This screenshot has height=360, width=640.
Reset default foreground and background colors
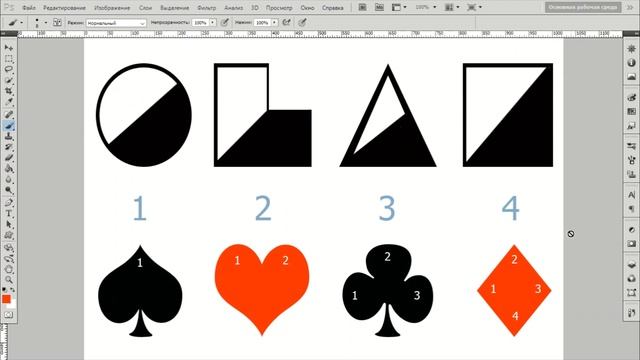pyautogui.click(x=4, y=289)
